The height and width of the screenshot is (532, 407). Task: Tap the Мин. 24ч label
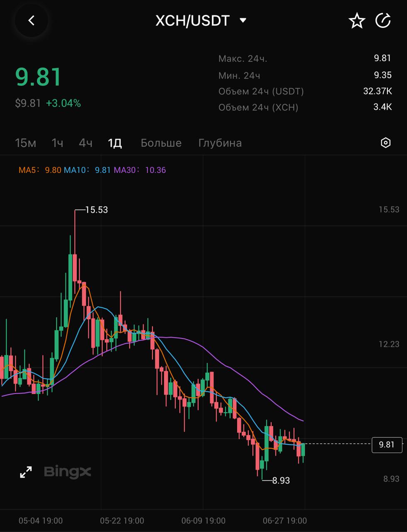[239, 75]
